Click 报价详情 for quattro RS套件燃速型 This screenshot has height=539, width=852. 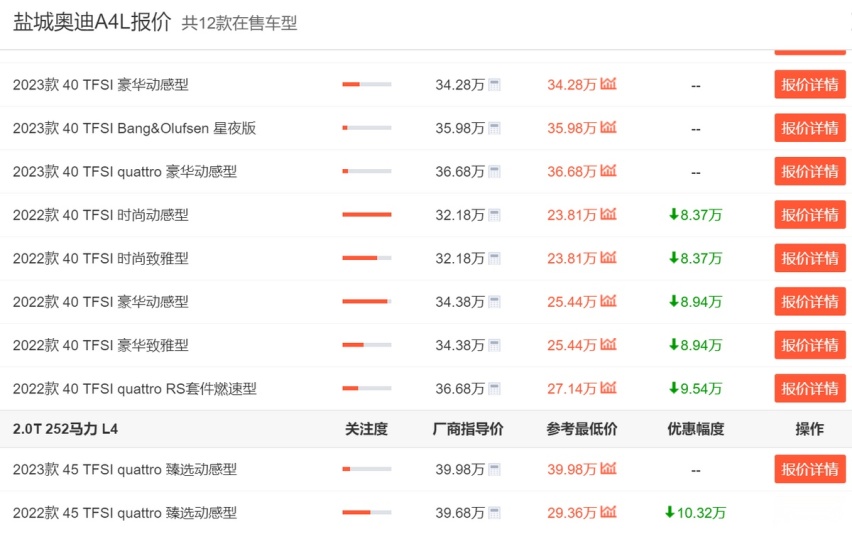(x=810, y=388)
